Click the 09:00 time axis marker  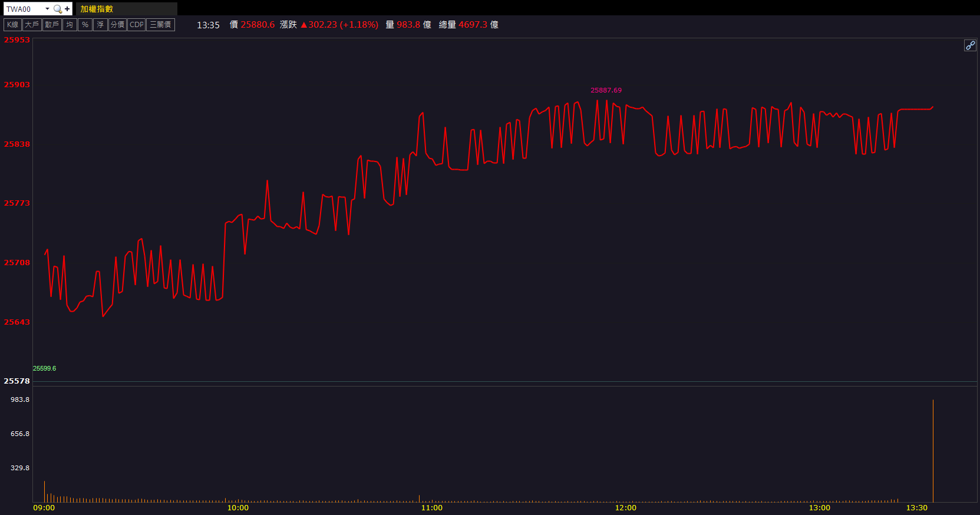click(44, 508)
